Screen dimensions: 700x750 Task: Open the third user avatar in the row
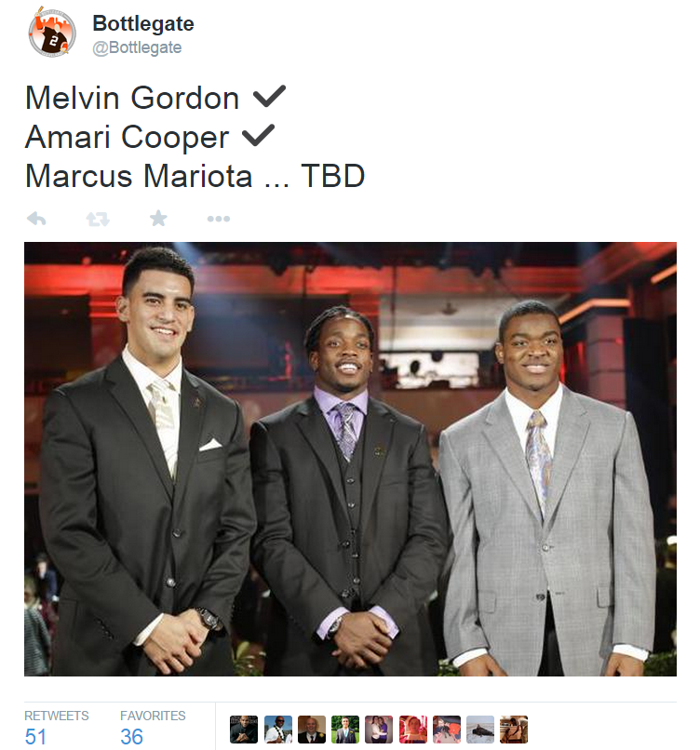tap(312, 730)
